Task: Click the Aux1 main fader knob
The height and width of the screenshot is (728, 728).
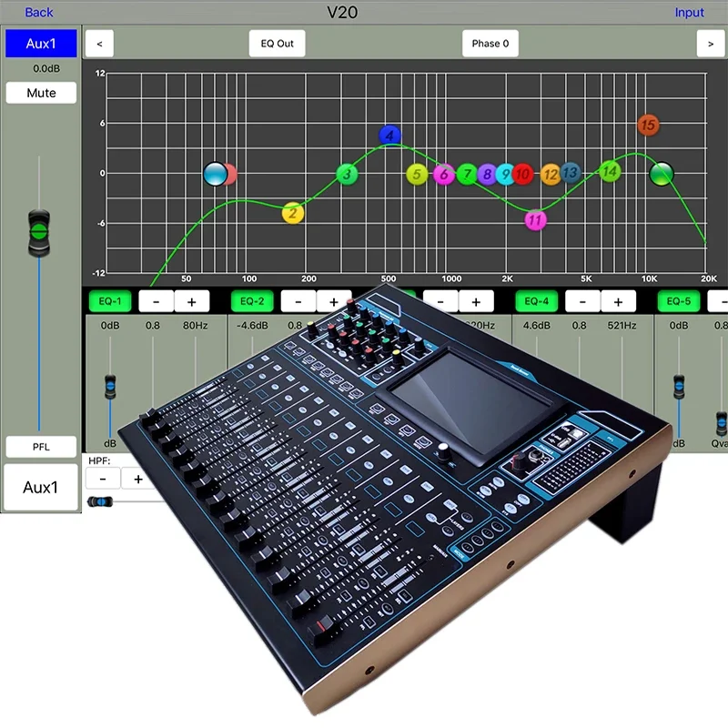Action: pyautogui.click(x=39, y=233)
